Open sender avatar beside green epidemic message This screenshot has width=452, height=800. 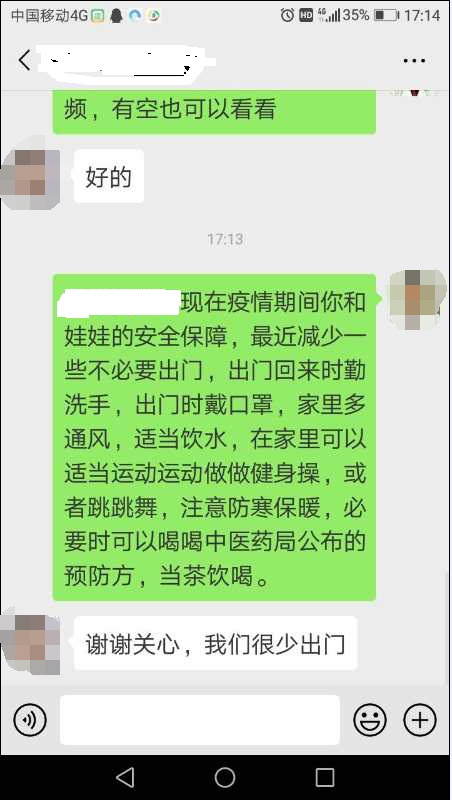pos(418,299)
